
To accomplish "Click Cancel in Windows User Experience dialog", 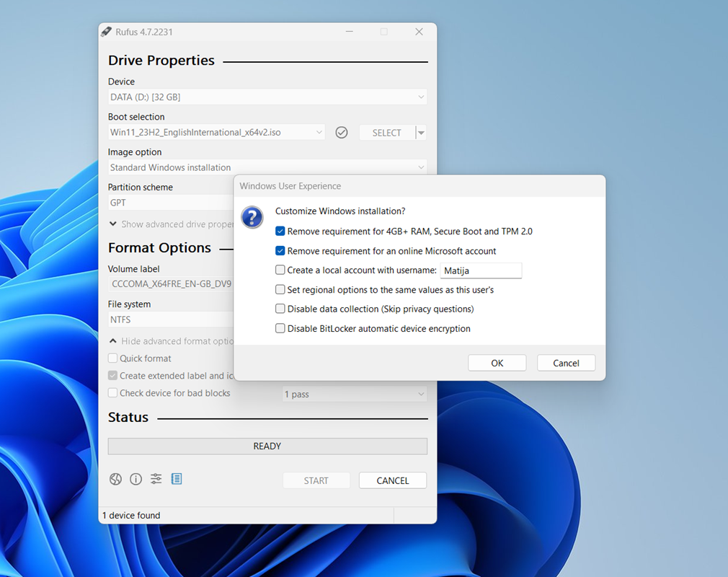I will pyautogui.click(x=566, y=363).
